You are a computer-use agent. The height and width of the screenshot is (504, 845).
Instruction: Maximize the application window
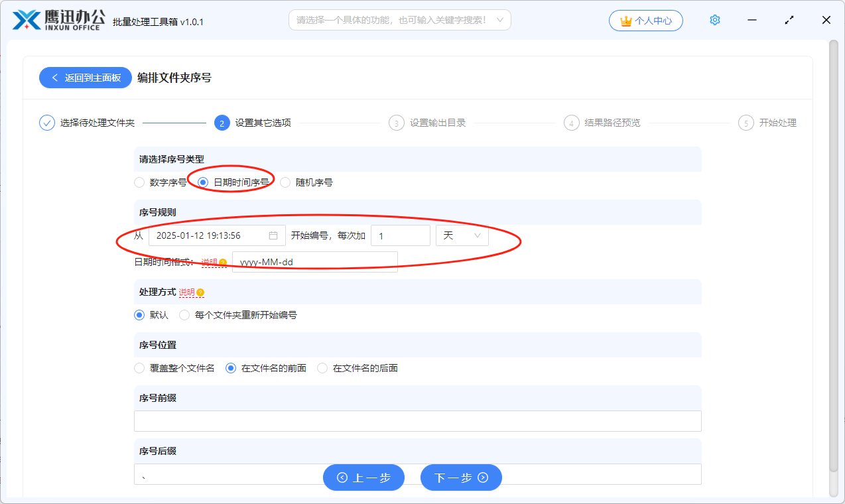click(789, 20)
